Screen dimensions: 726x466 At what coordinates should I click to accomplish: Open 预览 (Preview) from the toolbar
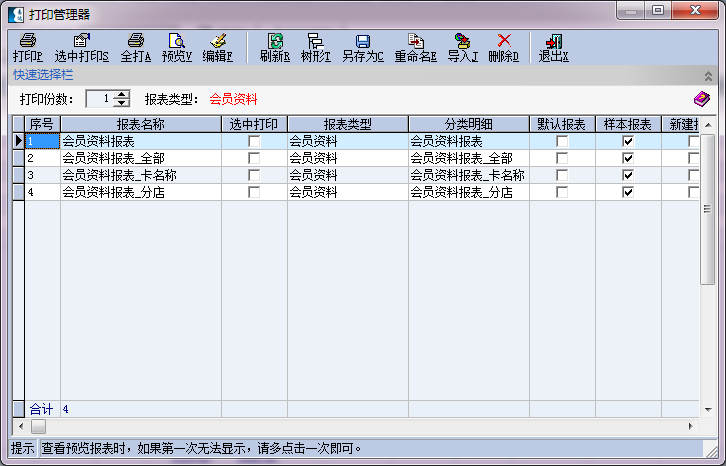pyautogui.click(x=177, y=47)
